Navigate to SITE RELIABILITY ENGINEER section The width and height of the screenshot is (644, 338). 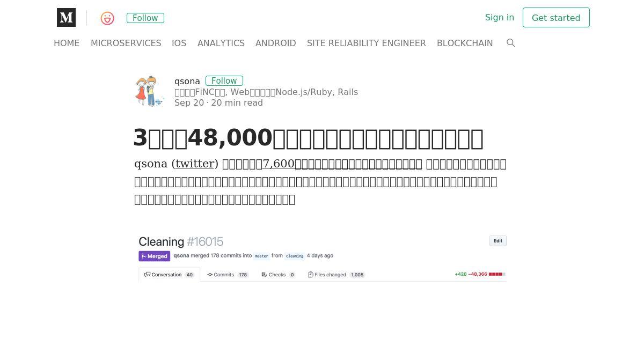point(367,43)
